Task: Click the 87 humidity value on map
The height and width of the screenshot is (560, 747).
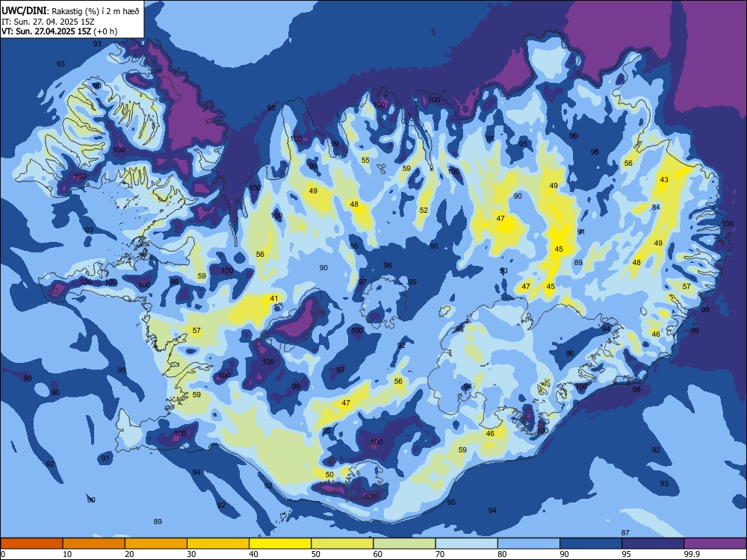Action: click(x=625, y=533)
